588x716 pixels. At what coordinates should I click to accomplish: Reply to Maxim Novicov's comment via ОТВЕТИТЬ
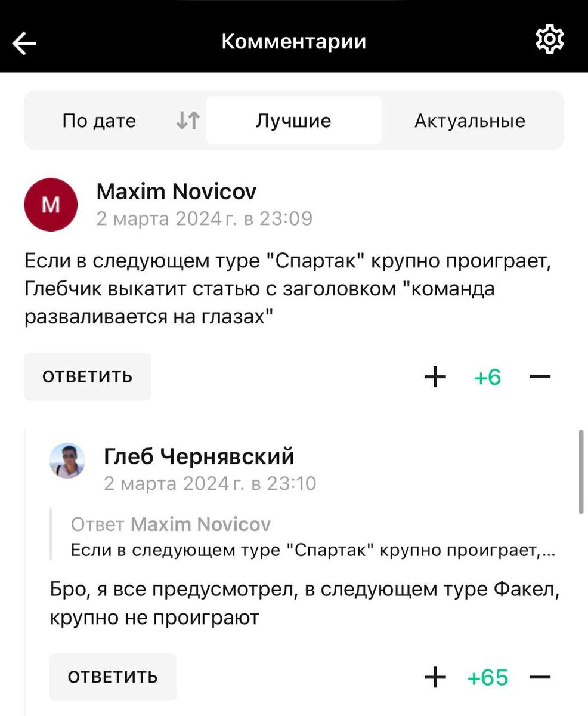coord(87,376)
